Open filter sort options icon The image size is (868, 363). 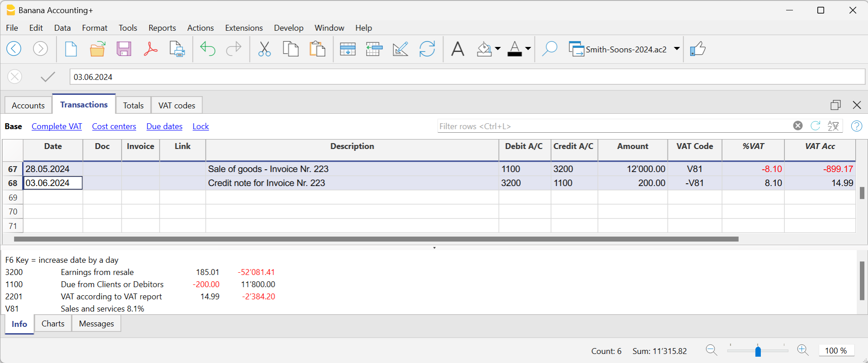tap(833, 126)
